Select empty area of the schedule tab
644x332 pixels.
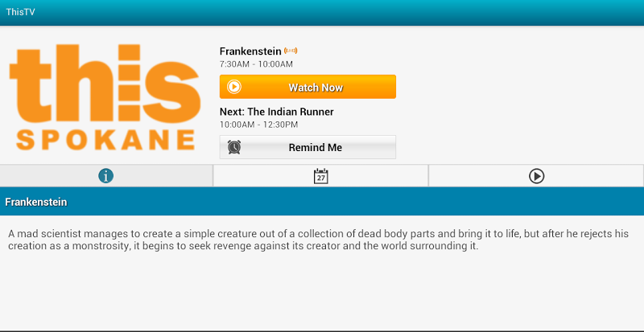coord(378,176)
